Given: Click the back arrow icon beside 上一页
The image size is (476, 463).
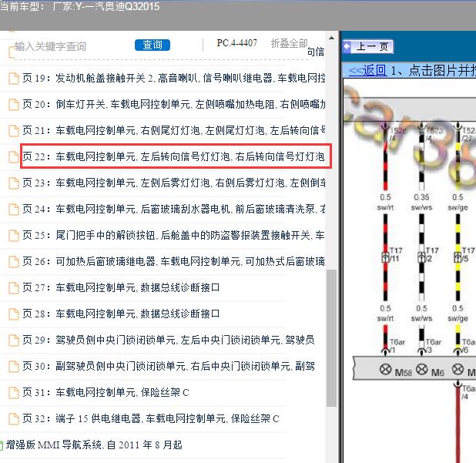Looking at the screenshot, I should coord(347,47).
